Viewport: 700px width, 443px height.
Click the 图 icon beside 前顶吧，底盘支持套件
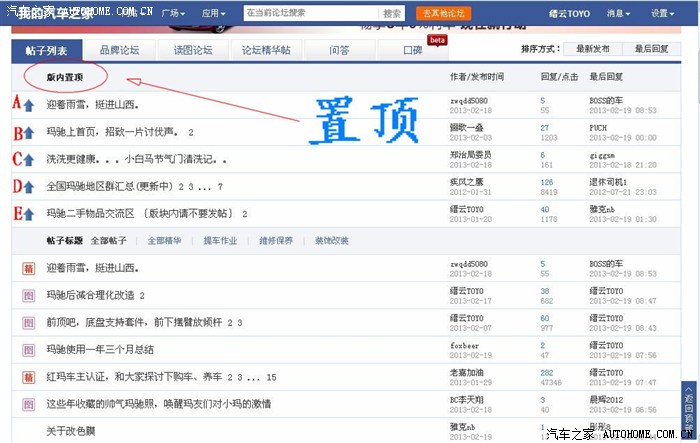[29, 323]
